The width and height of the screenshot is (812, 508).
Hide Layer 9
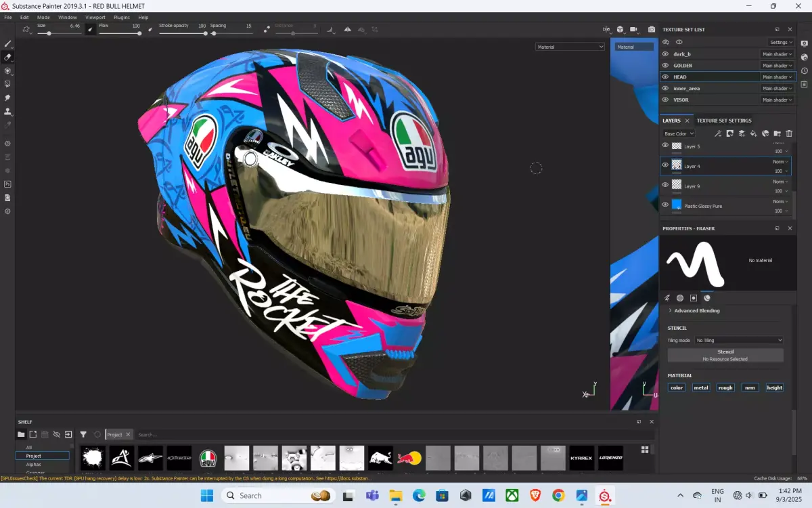[x=665, y=185]
